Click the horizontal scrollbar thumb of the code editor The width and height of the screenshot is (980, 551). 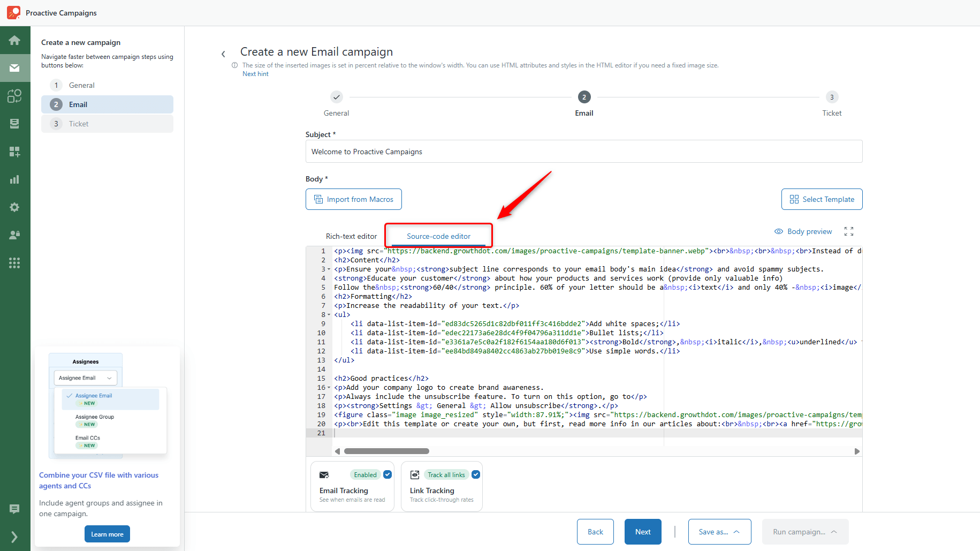pos(386,451)
